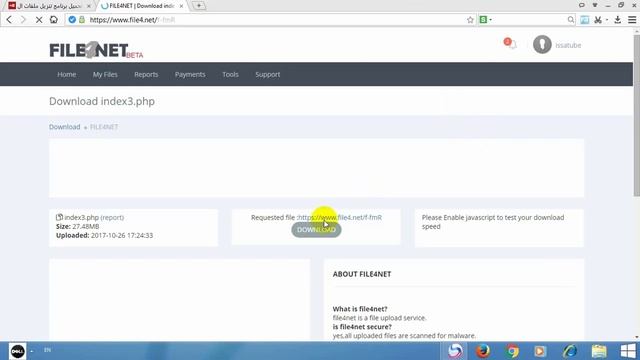Open the browser home page icon
The image size is (640, 360).
point(53,20)
